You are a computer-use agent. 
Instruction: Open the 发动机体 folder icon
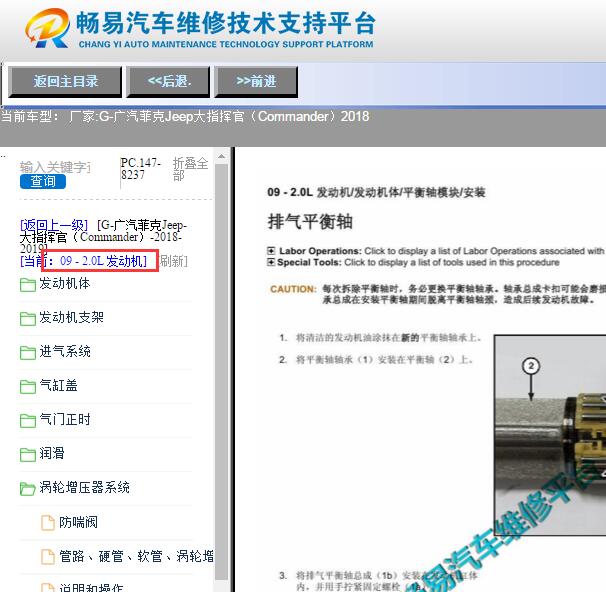tap(28, 285)
